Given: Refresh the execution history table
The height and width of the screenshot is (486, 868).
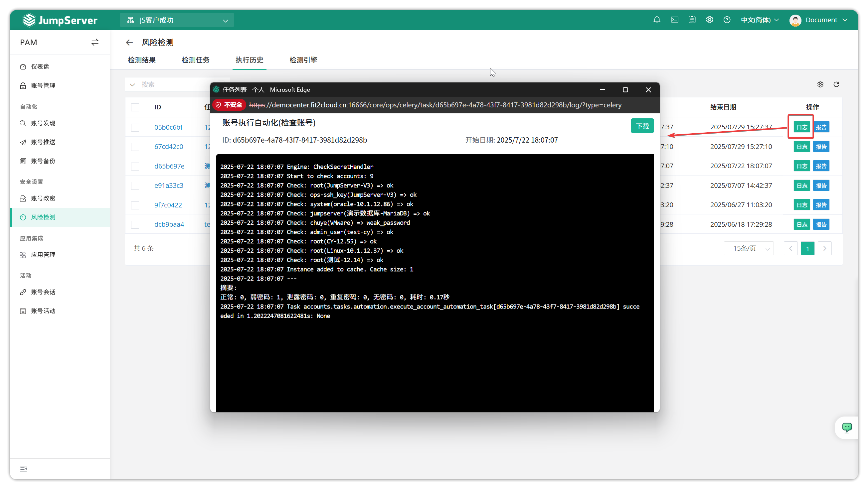Looking at the screenshot, I should tap(836, 84).
